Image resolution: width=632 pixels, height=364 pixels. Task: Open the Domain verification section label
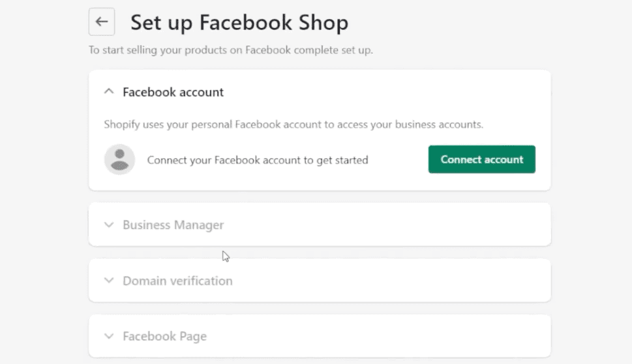point(177,281)
